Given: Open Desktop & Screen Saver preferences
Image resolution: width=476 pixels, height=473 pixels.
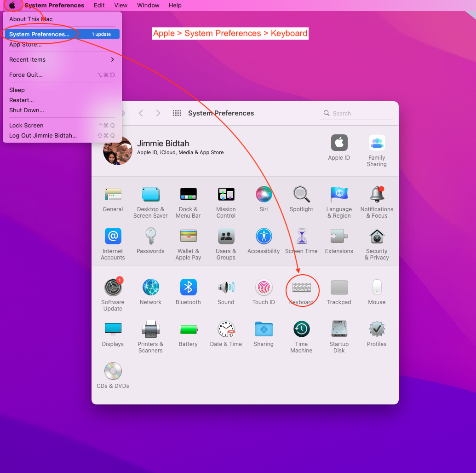Looking at the screenshot, I should 150,202.
